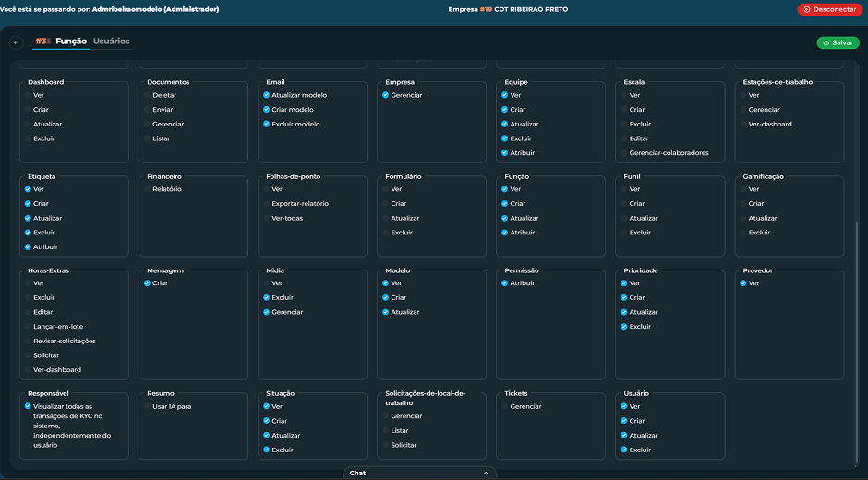Viewport: 868px width, 480px height.
Task: Enable Folhas-de-ponto Ver-todas permission
Action: (266, 218)
